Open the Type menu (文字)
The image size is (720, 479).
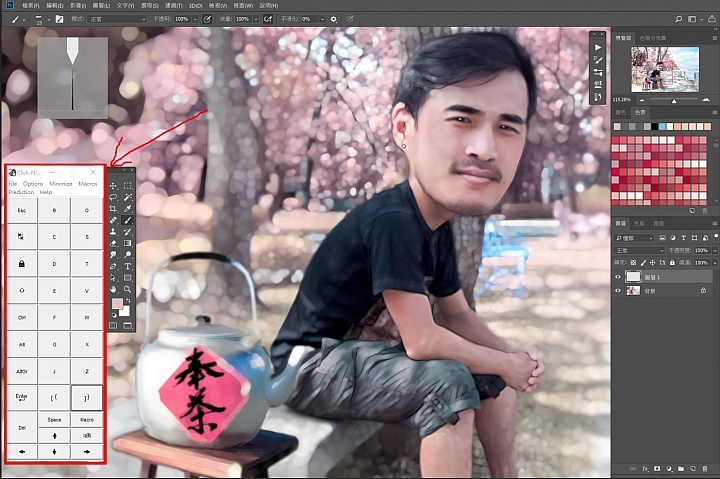point(125,6)
